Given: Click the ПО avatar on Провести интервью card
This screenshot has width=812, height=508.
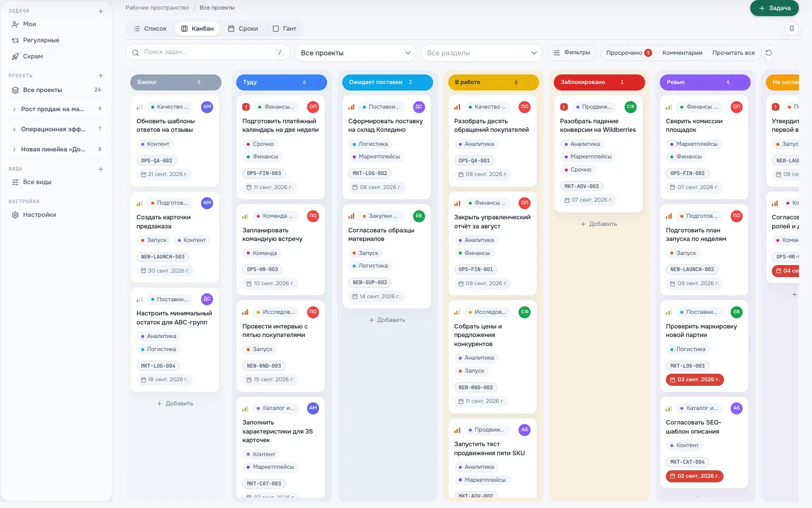Looking at the screenshot, I should click(x=313, y=312).
